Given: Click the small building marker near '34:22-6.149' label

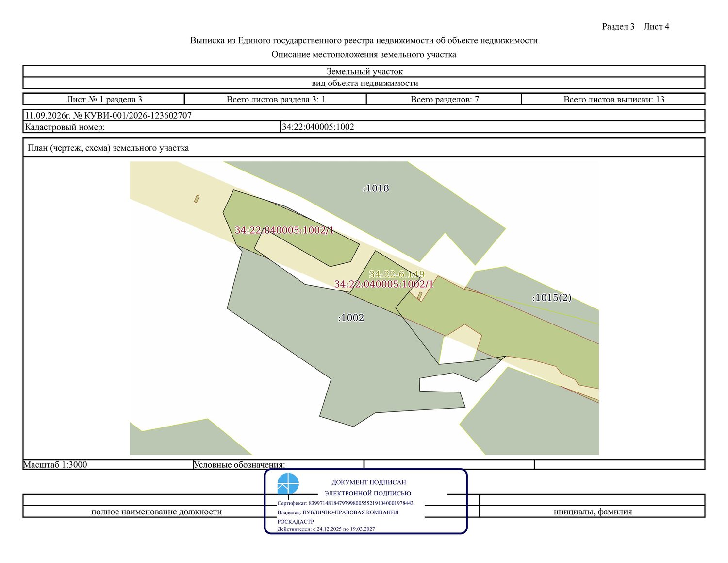Looking at the screenshot, I should [420, 295].
